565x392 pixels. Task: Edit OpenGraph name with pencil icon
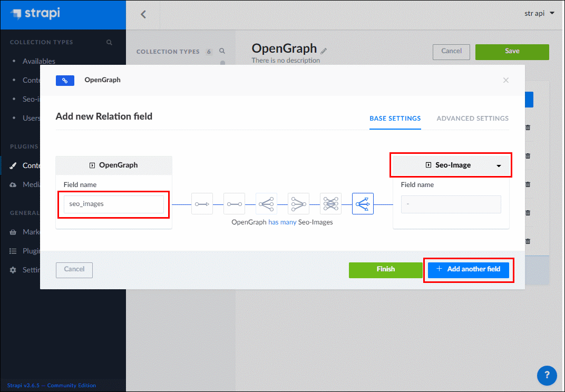(x=324, y=51)
